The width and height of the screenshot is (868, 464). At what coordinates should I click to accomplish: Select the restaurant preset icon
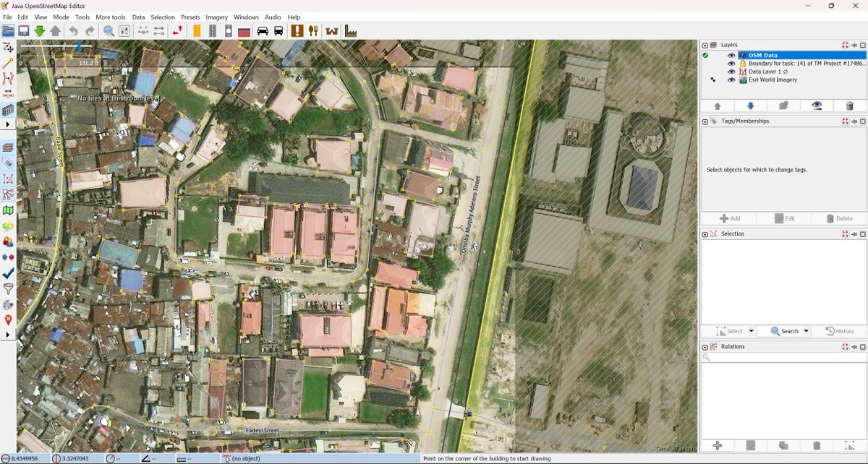point(312,30)
